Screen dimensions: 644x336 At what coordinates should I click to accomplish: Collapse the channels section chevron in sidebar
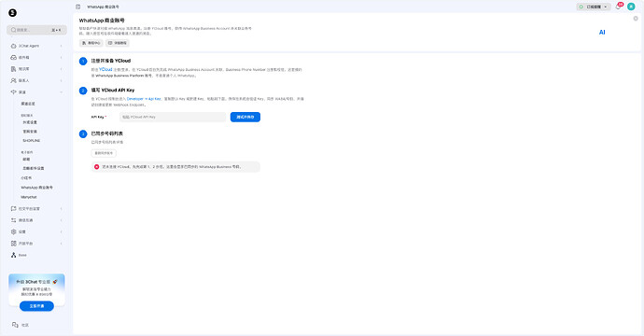62,92
